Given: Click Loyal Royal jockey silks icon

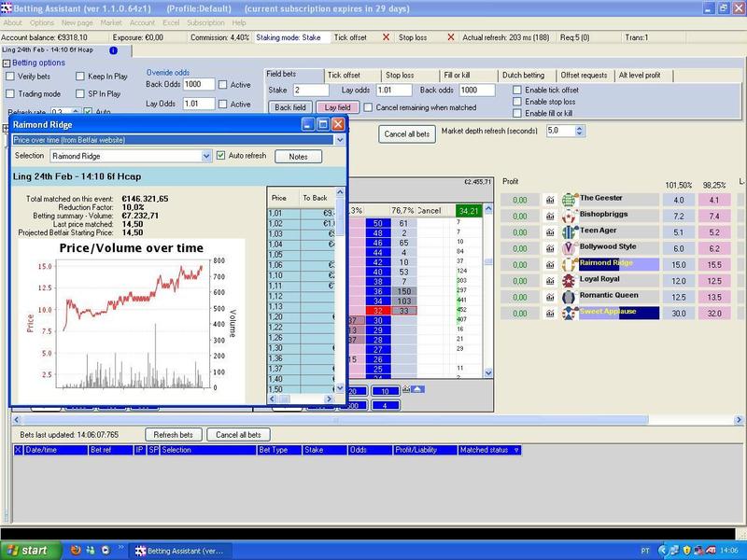Looking at the screenshot, I should [x=570, y=281].
